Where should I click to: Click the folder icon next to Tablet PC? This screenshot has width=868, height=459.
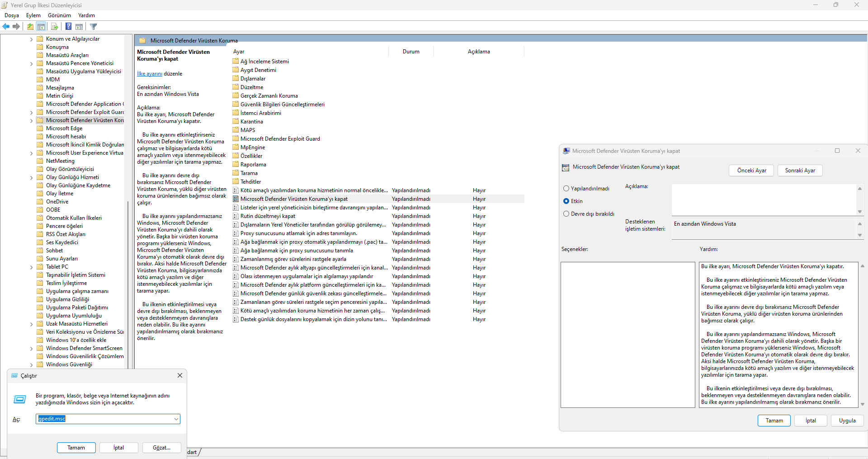(x=40, y=267)
